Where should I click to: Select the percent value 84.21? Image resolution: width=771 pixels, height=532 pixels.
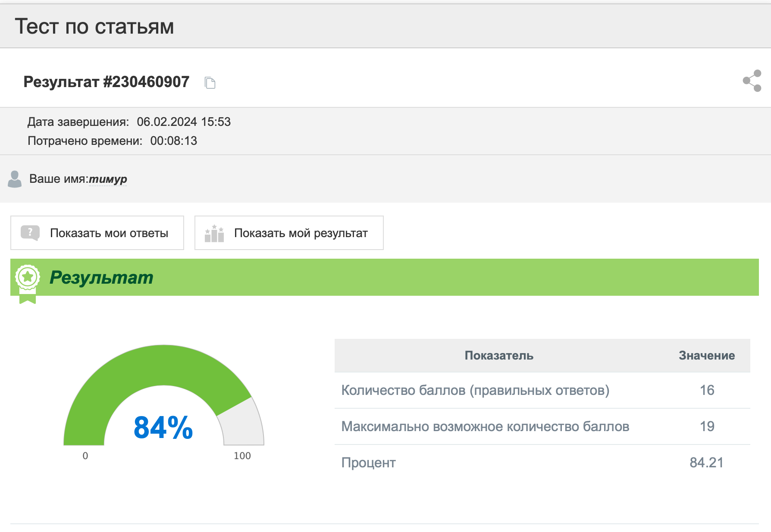point(706,463)
